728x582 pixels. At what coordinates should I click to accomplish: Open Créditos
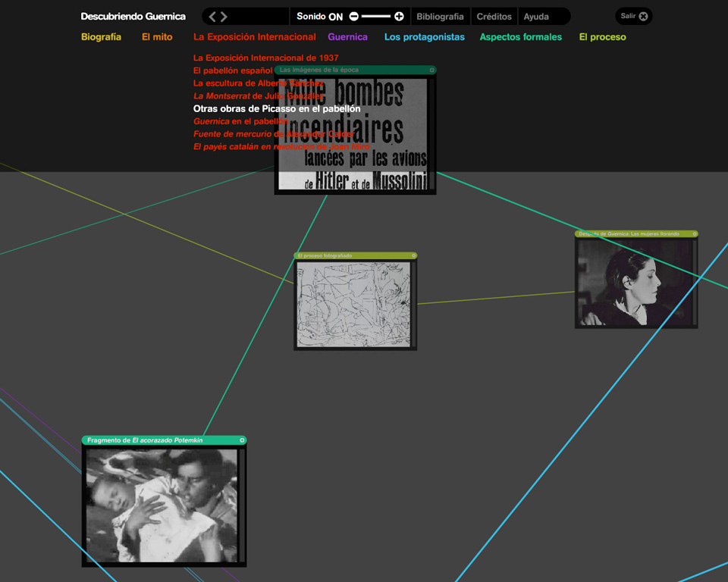pos(494,17)
